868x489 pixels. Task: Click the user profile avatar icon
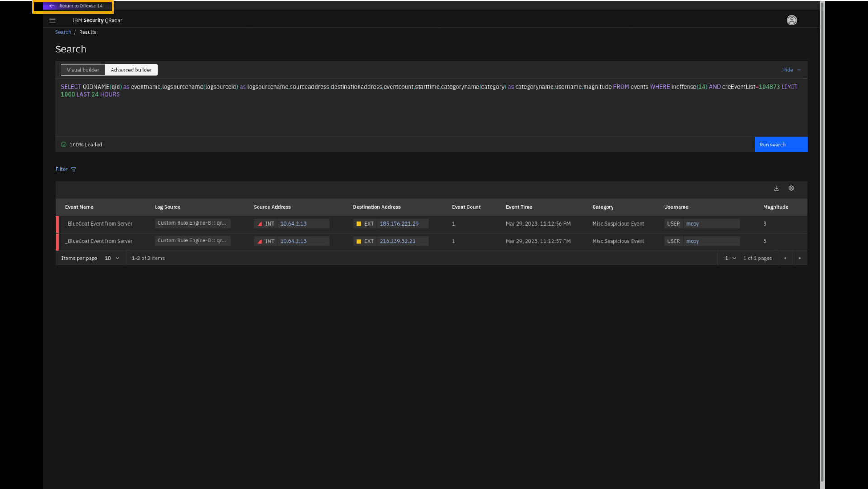pos(792,20)
